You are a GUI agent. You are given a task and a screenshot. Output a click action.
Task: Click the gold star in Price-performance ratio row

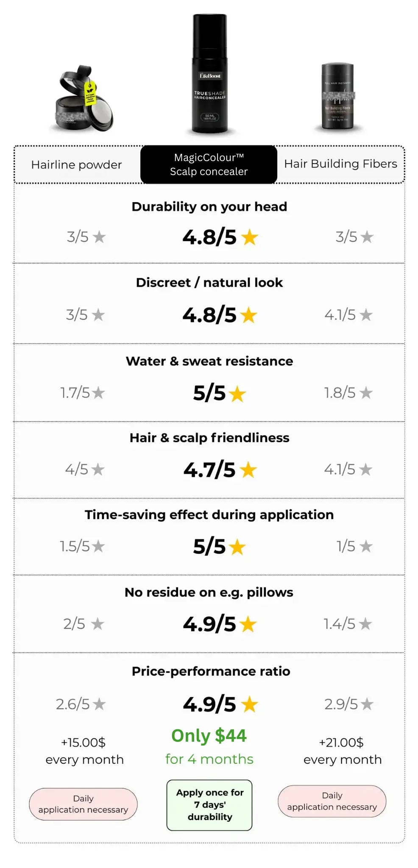pos(249,704)
